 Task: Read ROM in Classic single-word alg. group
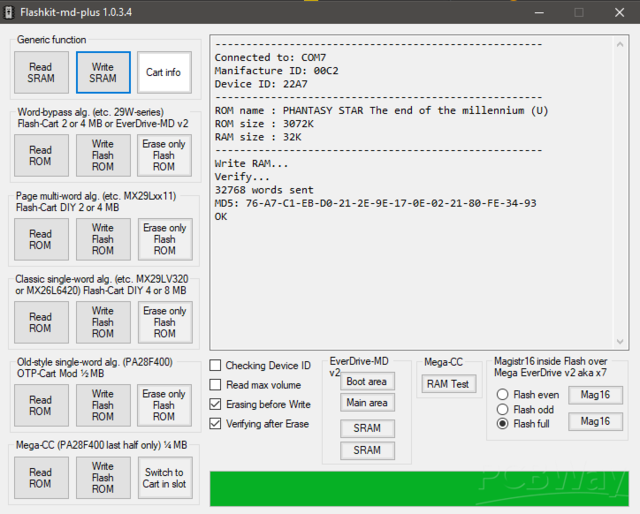pyautogui.click(x=41, y=322)
